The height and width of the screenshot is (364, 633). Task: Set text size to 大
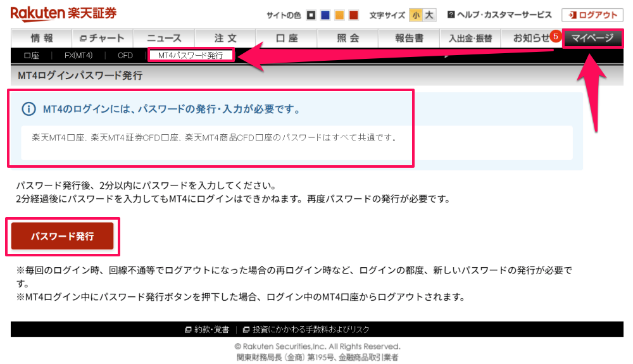coord(429,15)
